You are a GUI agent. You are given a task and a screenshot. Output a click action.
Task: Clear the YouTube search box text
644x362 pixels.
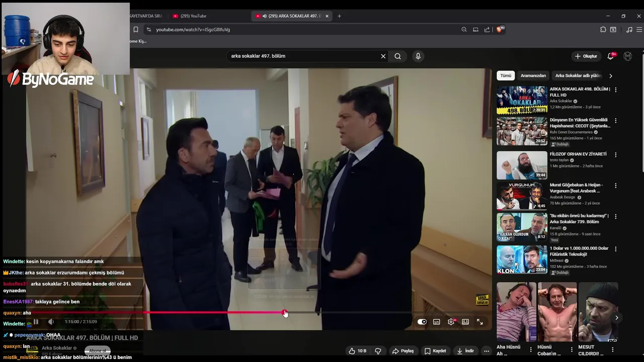click(x=383, y=56)
